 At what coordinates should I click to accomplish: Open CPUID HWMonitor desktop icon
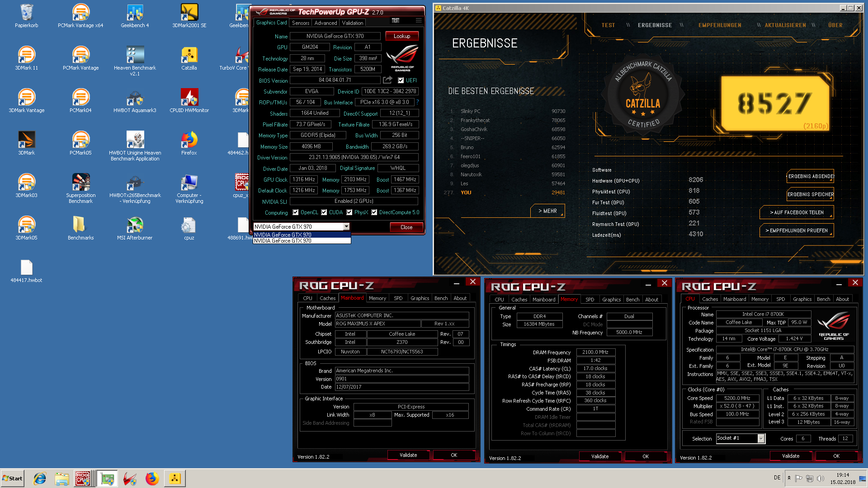(189, 101)
